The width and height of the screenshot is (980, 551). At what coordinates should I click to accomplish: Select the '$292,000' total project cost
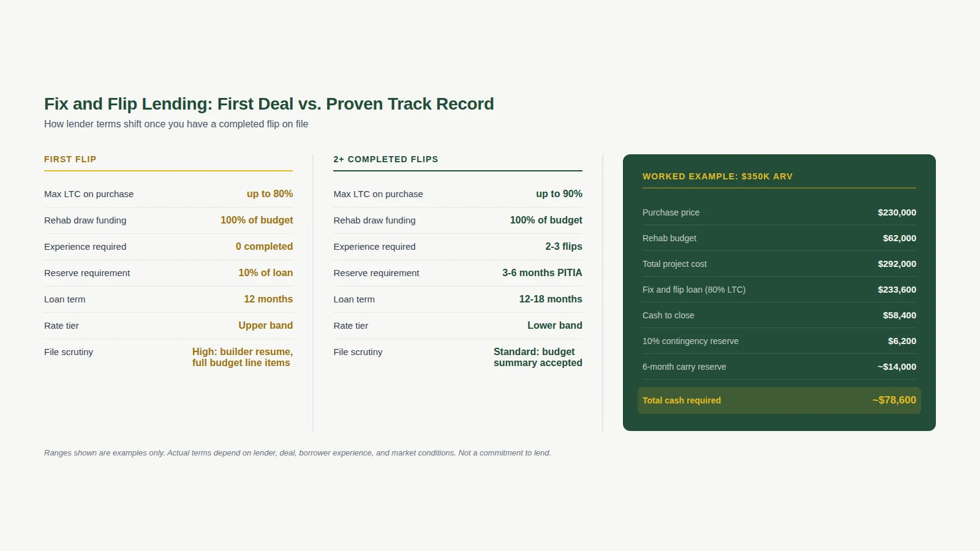(897, 264)
